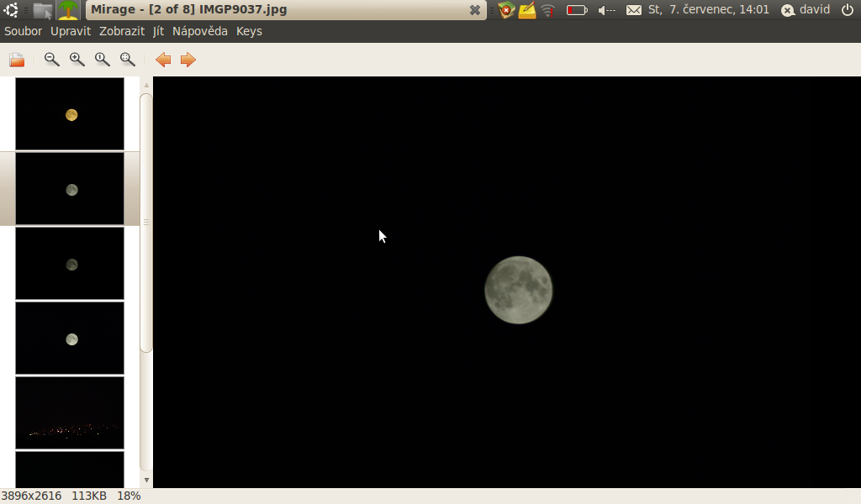Open the Upravit menu
This screenshot has width=861, height=504.
pos(71,31)
